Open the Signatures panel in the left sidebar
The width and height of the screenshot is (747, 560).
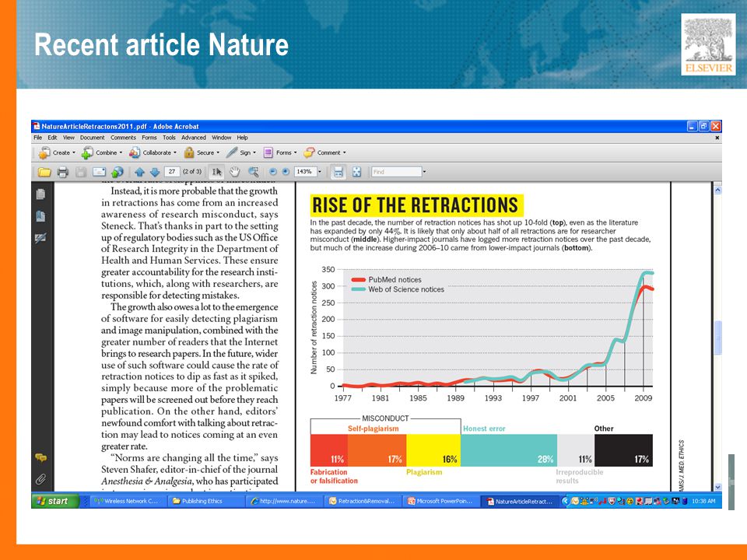pos(40,238)
